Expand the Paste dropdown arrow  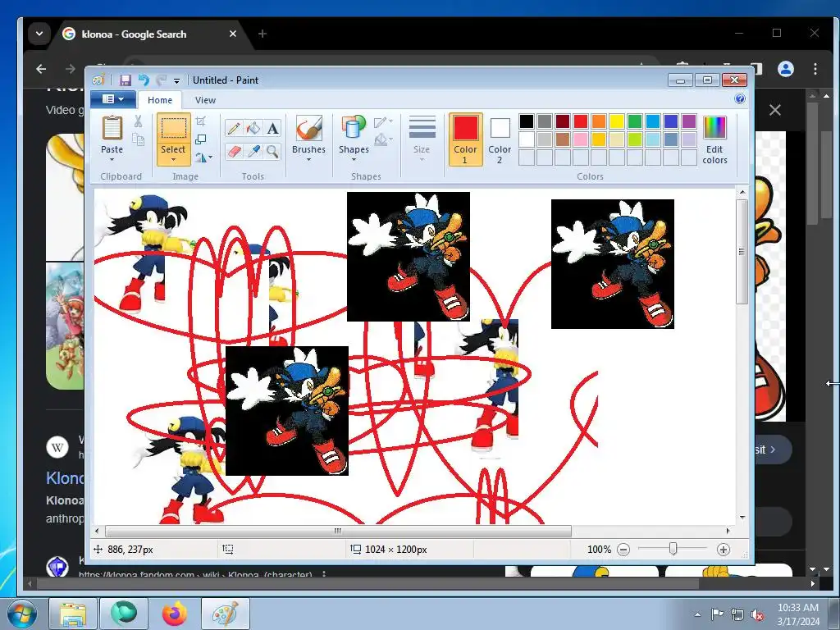click(112, 160)
